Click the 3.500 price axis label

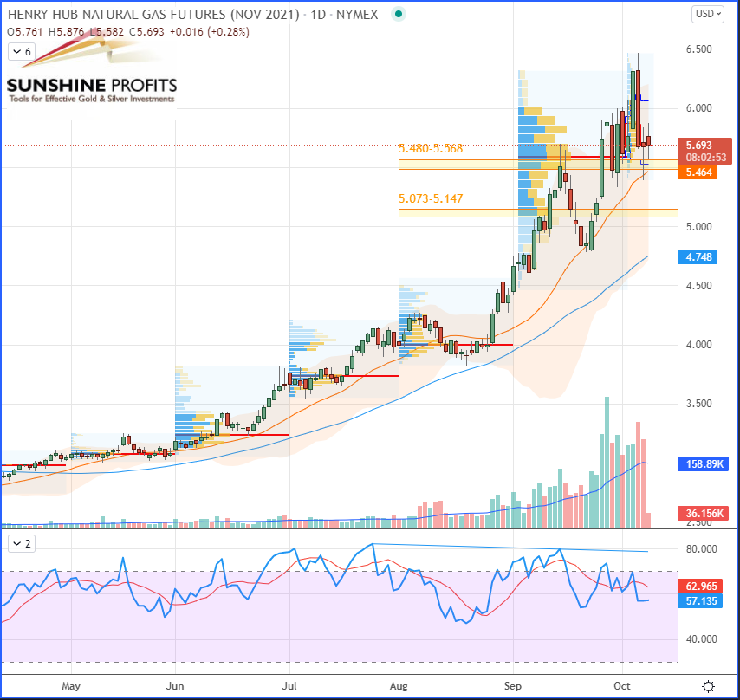(698, 404)
